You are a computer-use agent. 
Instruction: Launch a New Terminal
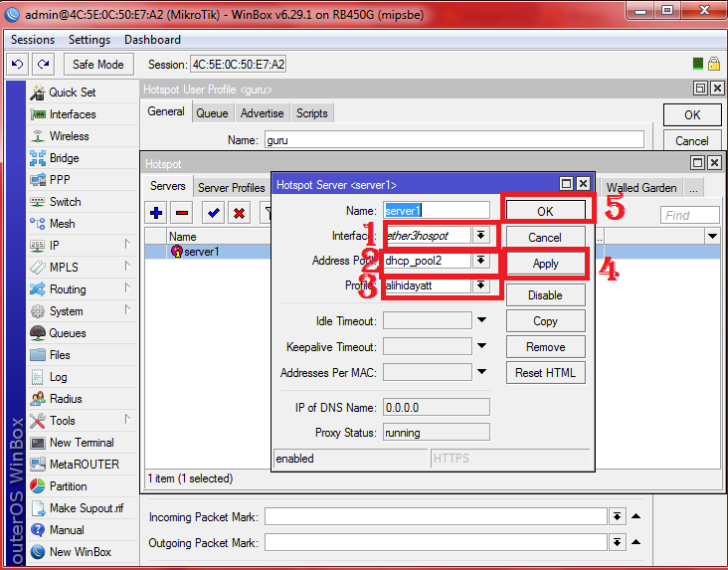click(83, 443)
